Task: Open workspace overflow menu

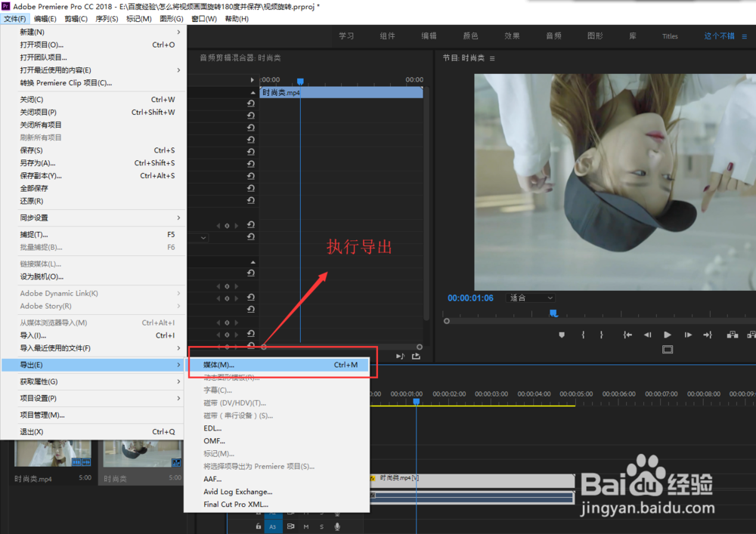Action: (745, 36)
